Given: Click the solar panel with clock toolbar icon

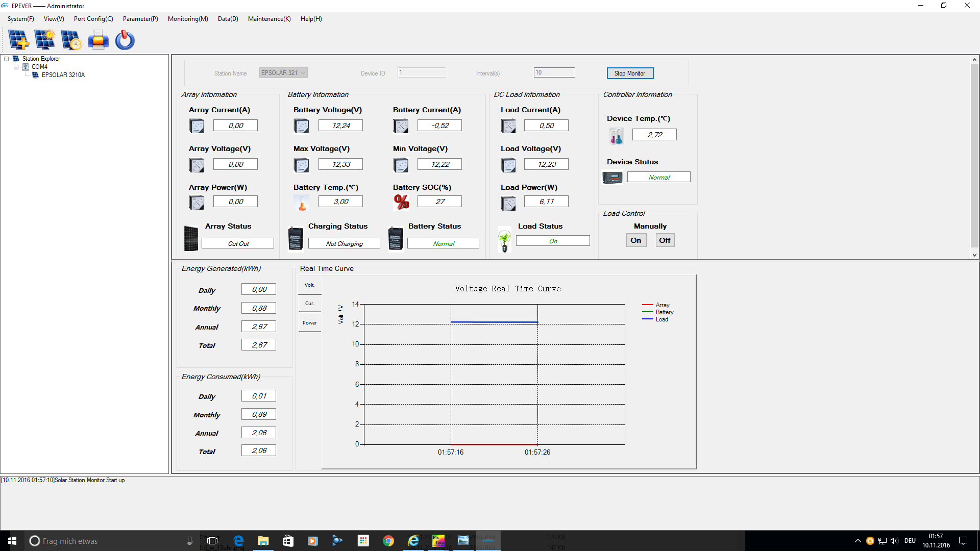Looking at the screenshot, I should tap(71, 40).
